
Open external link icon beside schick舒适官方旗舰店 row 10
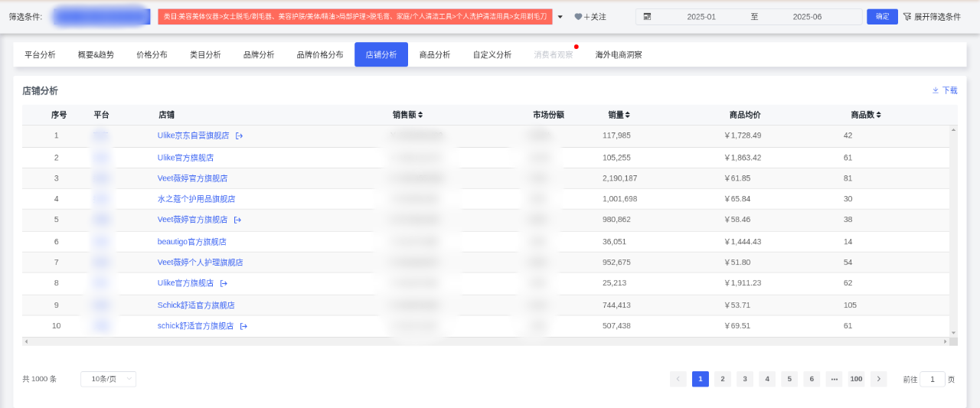pyautogui.click(x=243, y=326)
